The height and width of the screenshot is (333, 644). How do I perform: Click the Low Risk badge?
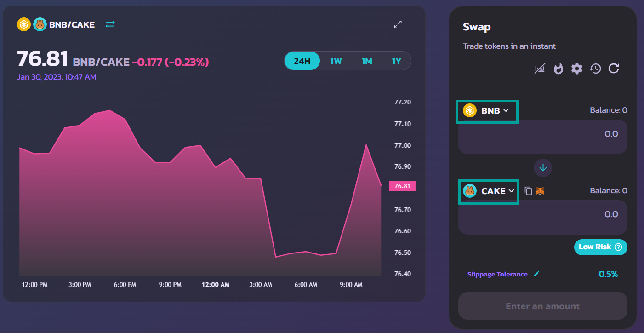pos(600,247)
